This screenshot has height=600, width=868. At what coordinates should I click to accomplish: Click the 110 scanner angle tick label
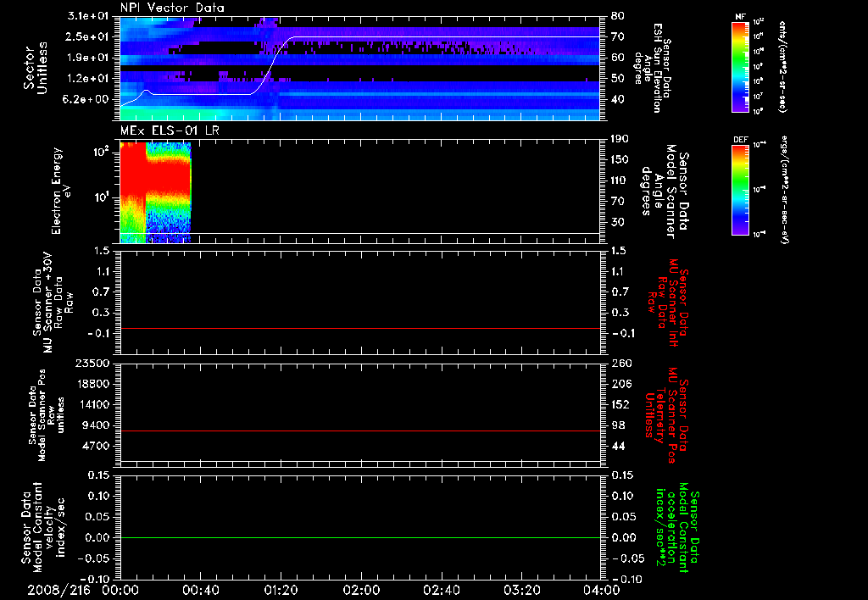pyautogui.click(x=620, y=181)
